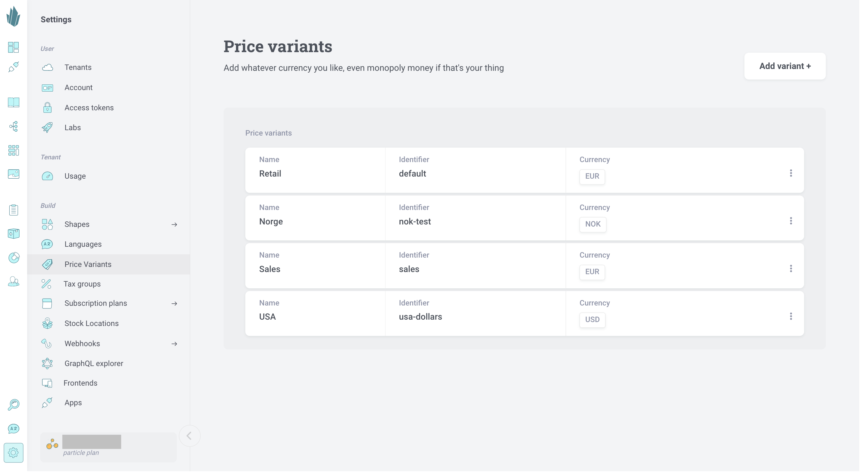Click the tenant particle plan card
The image size is (868, 476).
click(x=108, y=447)
